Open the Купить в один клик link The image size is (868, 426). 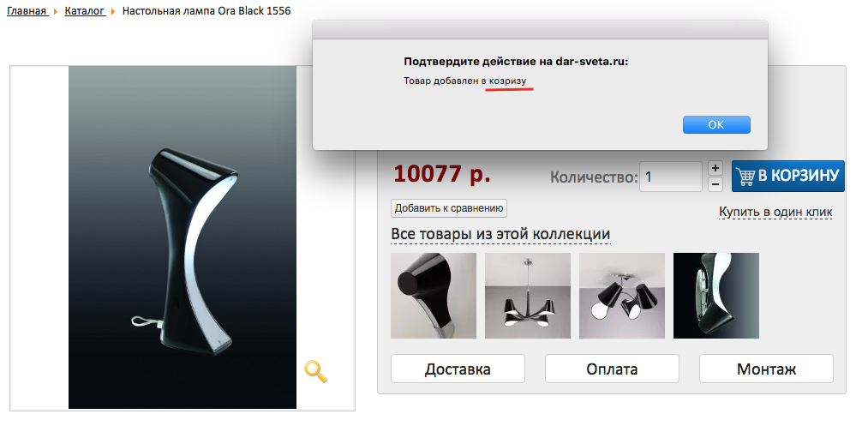[x=775, y=212]
